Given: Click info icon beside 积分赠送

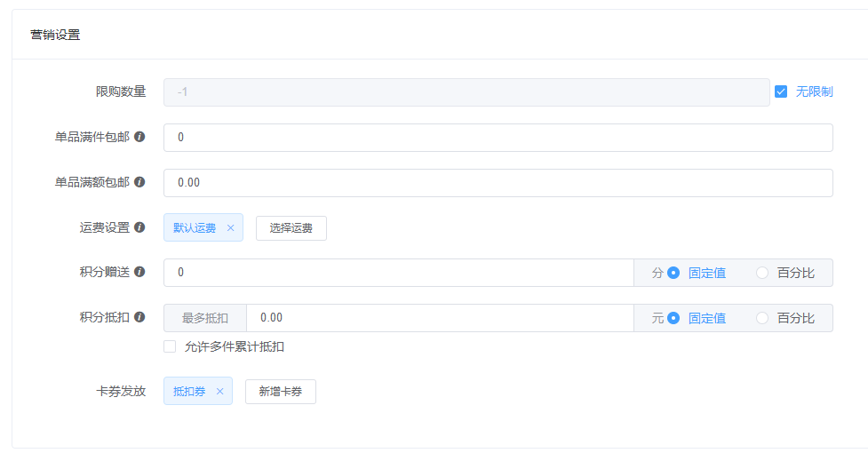Looking at the screenshot, I should tap(139, 272).
